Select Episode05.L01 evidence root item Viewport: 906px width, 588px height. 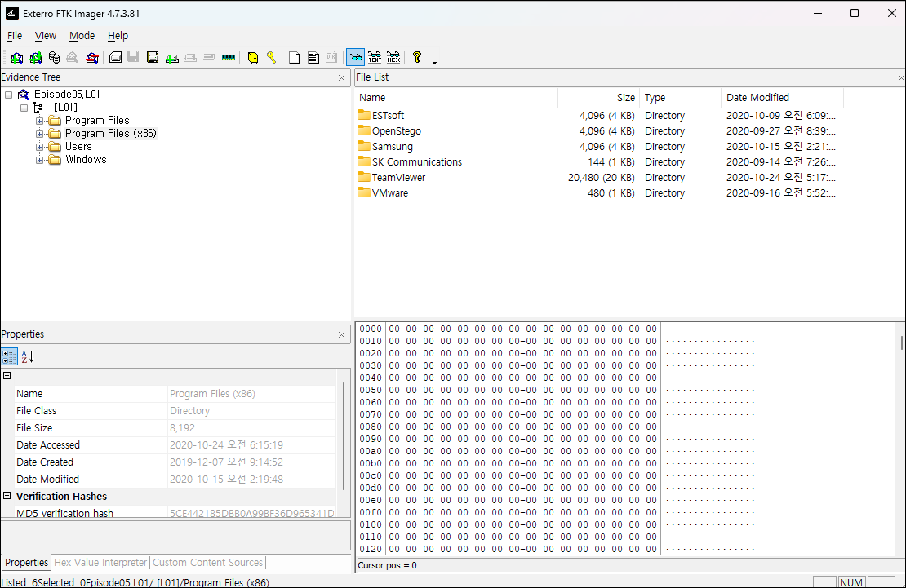[66, 94]
